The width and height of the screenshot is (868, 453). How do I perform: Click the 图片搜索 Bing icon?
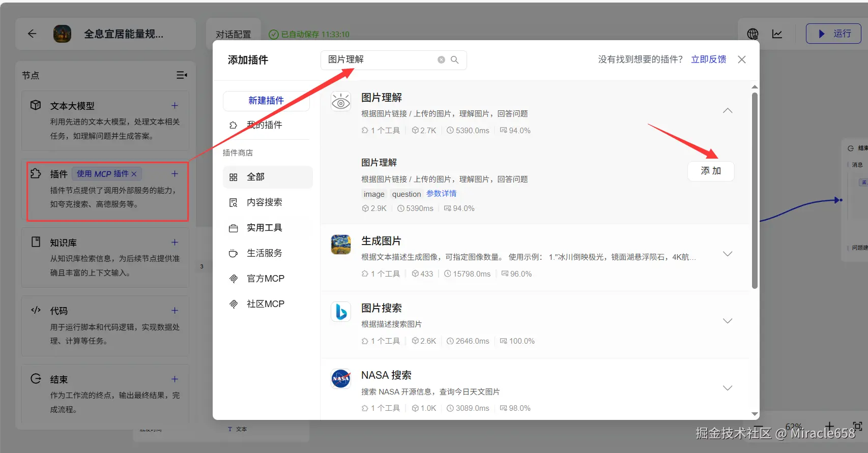pos(341,312)
